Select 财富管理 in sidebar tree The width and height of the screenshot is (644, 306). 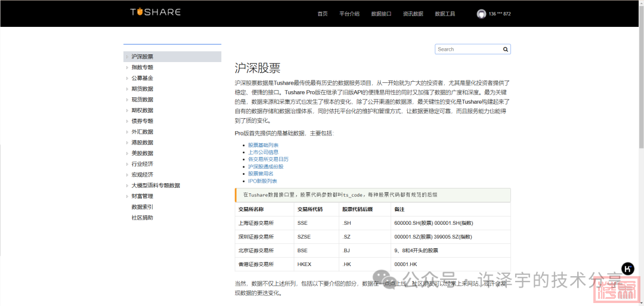coord(142,196)
